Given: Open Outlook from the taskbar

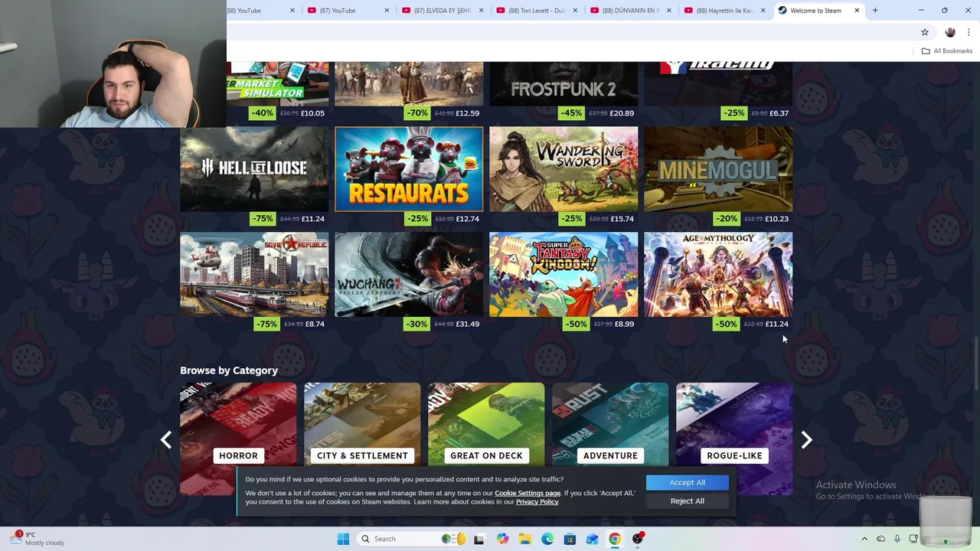Looking at the screenshot, I should [592, 539].
